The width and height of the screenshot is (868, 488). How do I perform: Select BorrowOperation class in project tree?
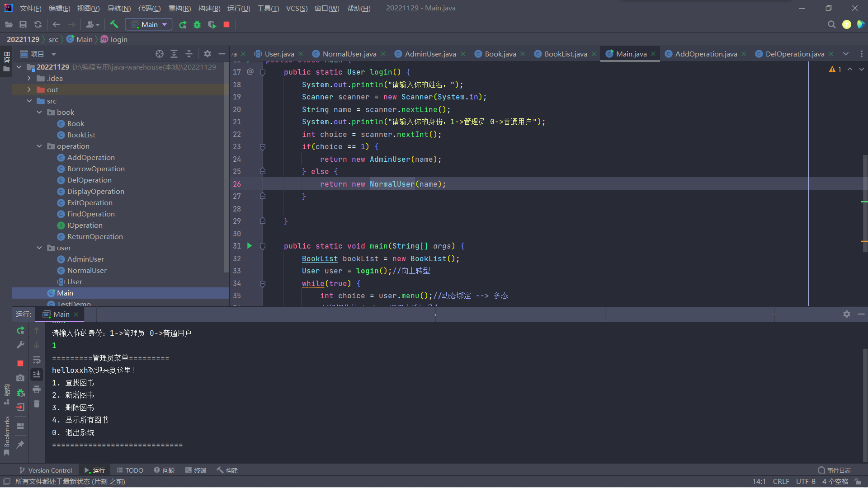pos(96,169)
